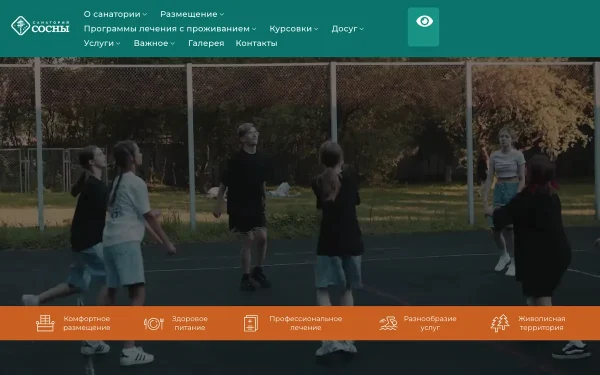This screenshot has height=375, width=600.
Task: Click the swimmer Разнообразие услуг icon
Action: 388,323
